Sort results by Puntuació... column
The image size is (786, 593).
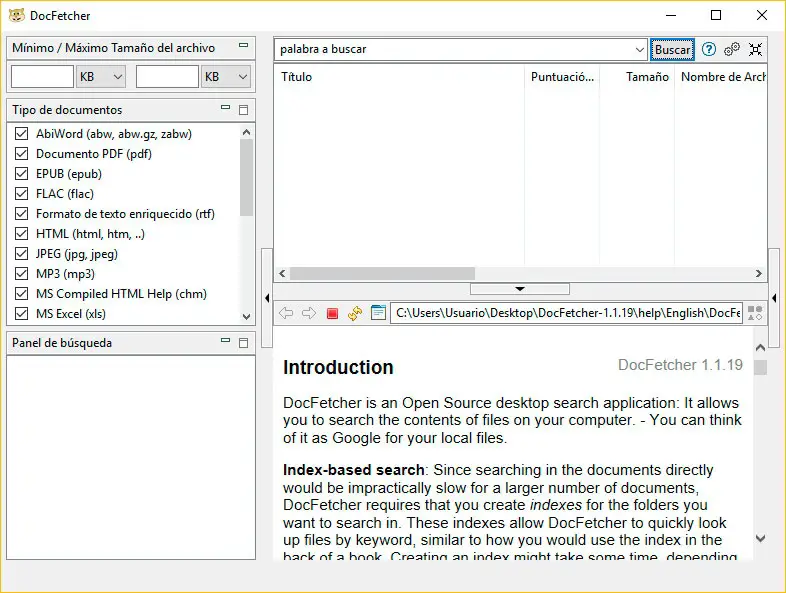coord(562,77)
